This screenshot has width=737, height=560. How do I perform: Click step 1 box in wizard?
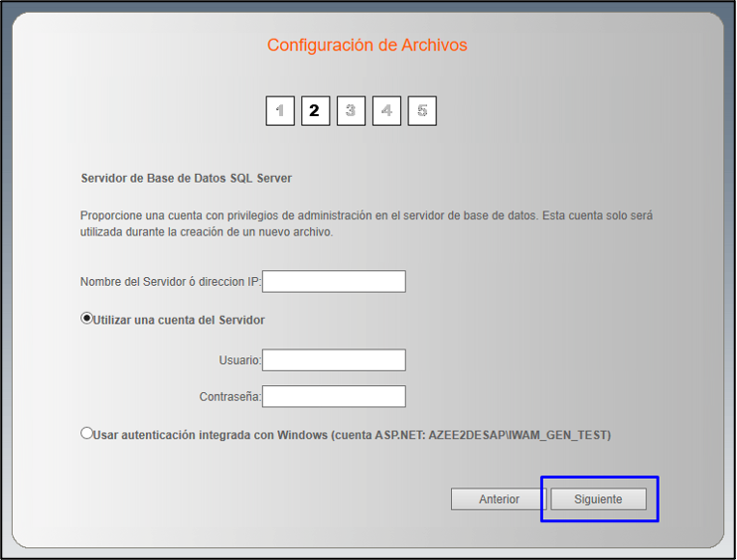click(280, 111)
